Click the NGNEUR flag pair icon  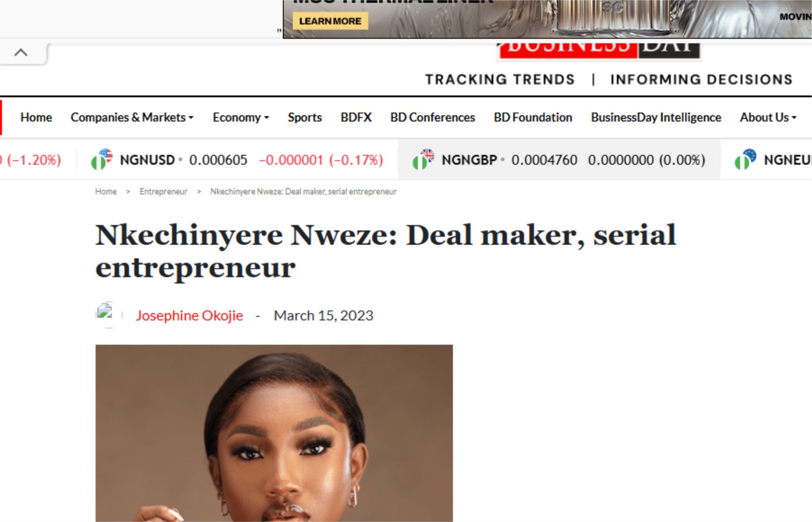745,159
